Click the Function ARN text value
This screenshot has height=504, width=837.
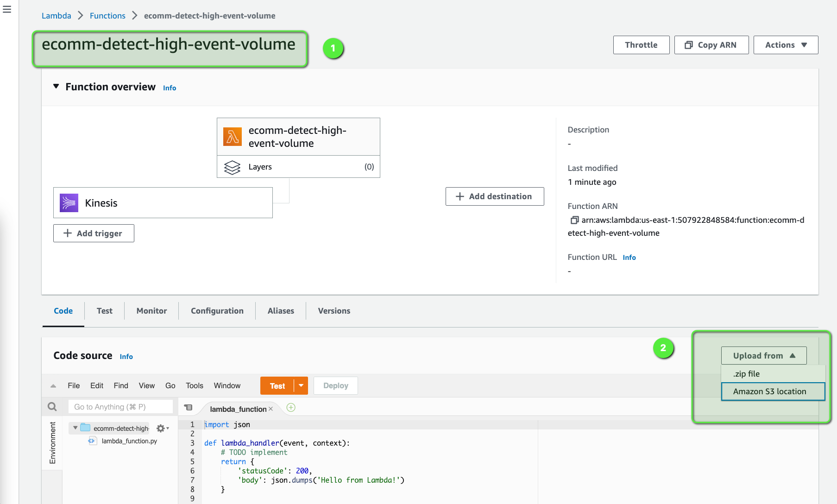pos(686,227)
